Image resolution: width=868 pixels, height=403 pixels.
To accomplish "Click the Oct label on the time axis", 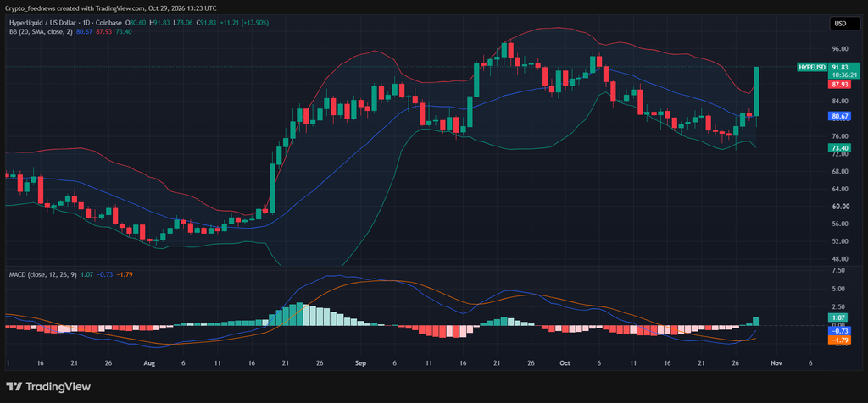I will [x=565, y=364].
